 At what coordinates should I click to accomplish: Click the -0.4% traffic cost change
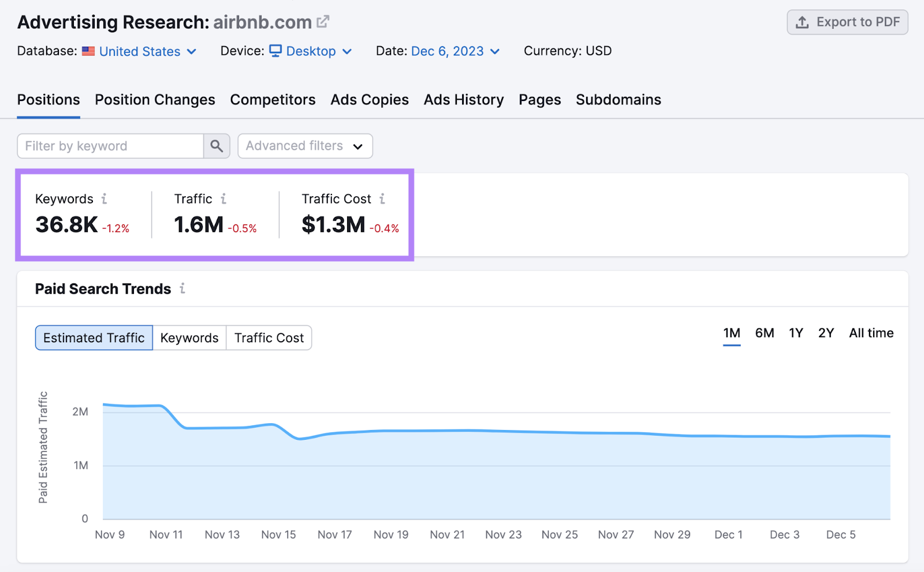pos(384,229)
